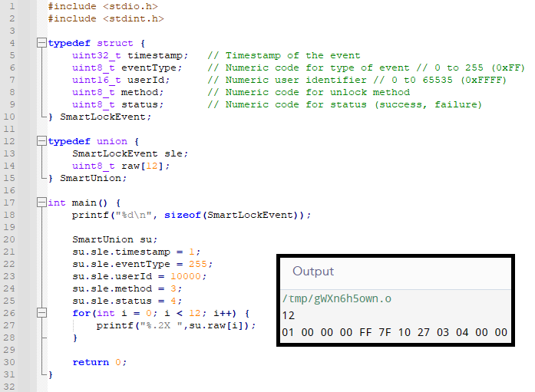
Task: Click the 'Timestamp of the event' comment
Action: tap(284, 55)
